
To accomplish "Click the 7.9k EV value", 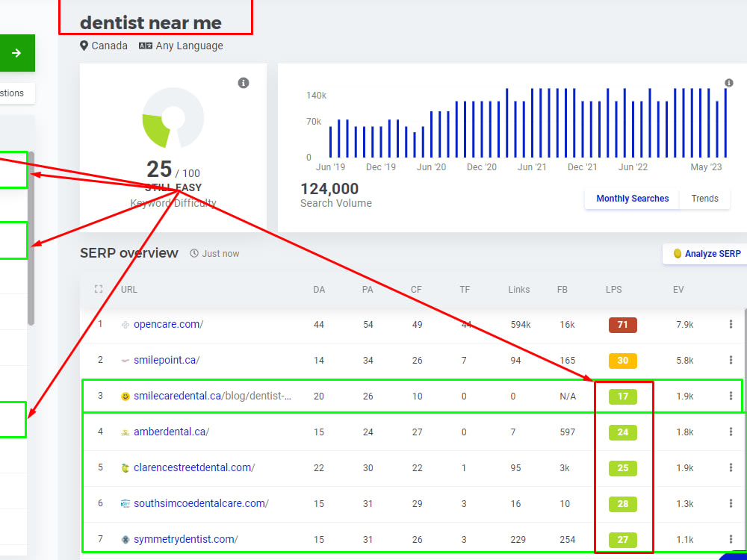I will click(684, 325).
